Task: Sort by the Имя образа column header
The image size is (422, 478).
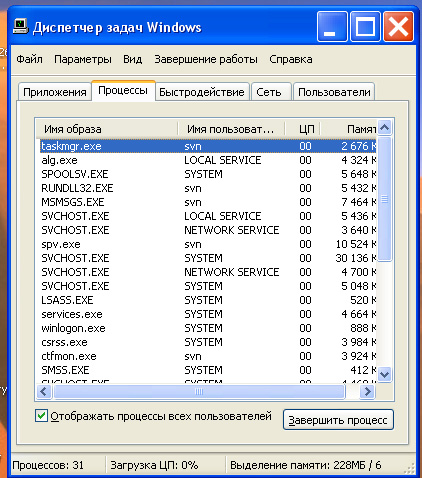Action: (x=107, y=129)
